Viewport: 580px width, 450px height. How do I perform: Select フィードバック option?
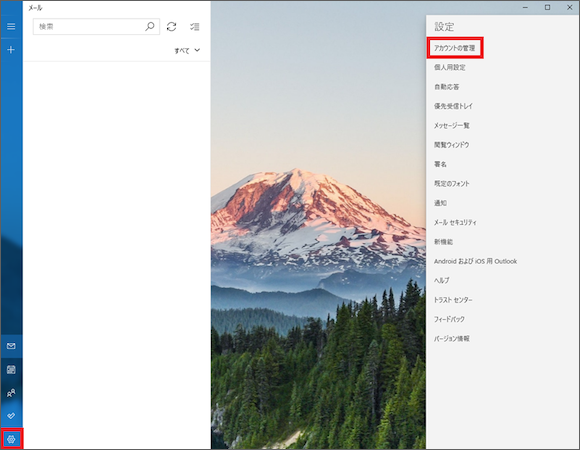[x=449, y=319]
